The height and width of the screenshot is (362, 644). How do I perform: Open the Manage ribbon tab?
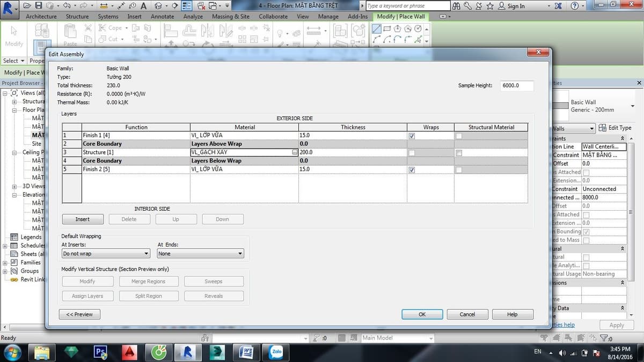pos(328,16)
